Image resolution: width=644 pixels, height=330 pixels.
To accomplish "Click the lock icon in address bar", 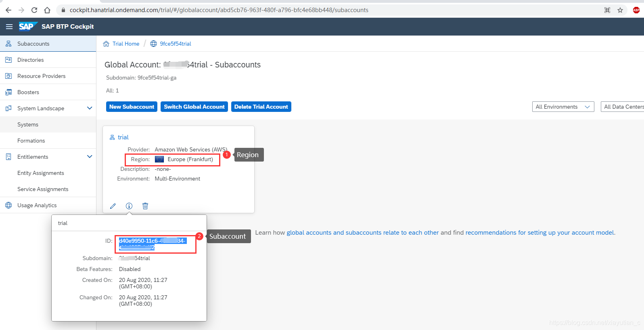I will click(x=63, y=10).
